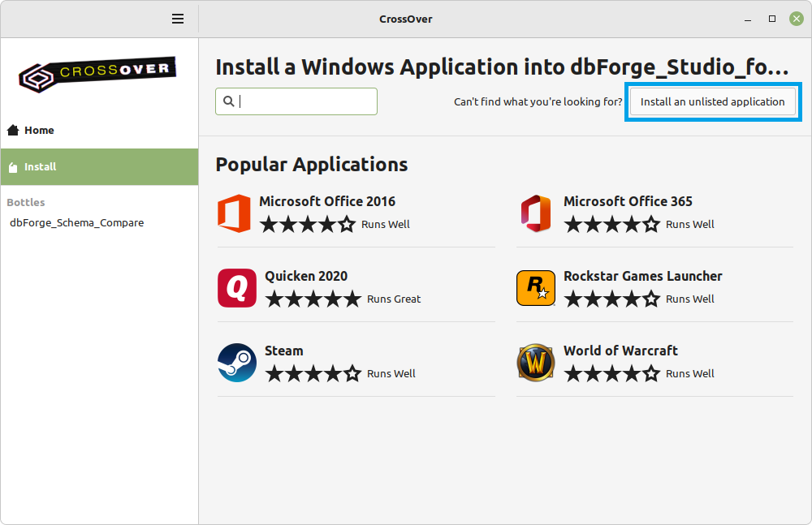This screenshot has width=812, height=525.
Task: Click Install an unlisted application button
Action: point(713,101)
